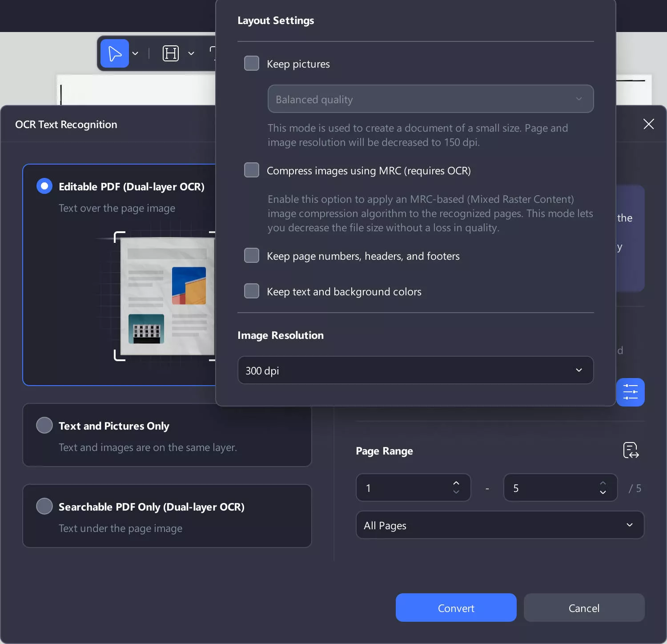The height and width of the screenshot is (644, 667).
Task: Click Cancel to dismiss the dialog
Action: [x=584, y=608]
